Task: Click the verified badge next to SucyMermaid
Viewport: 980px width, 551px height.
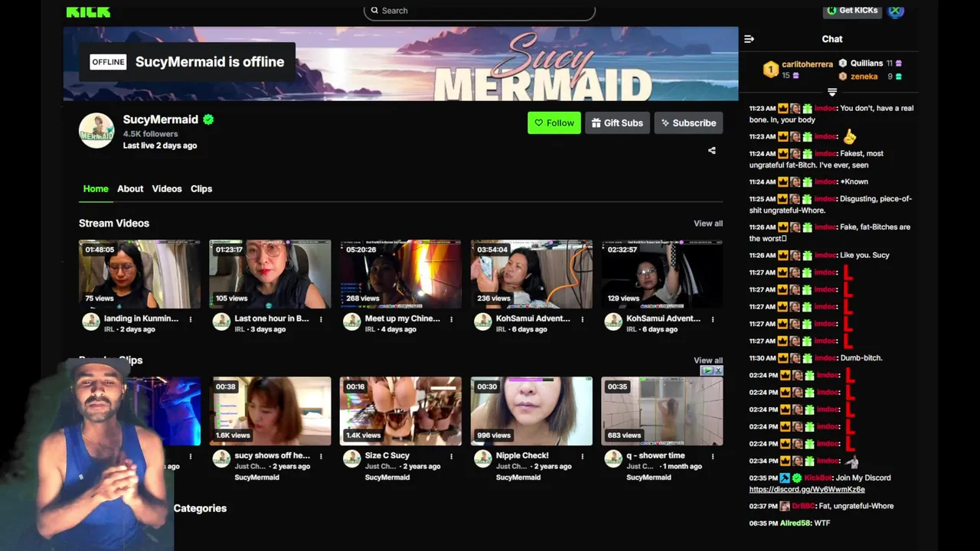Action: pyautogui.click(x=208, y=120)
